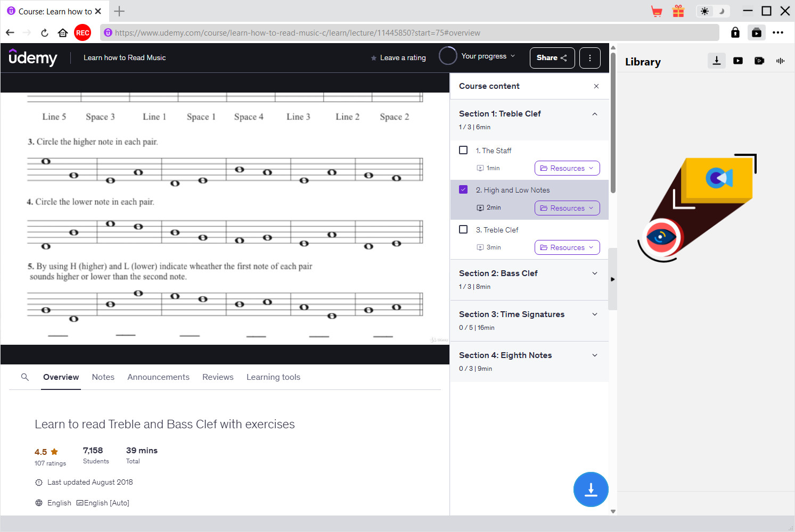Open Library downloads tab icon
Image resolution: width=795 pixels, height=532 pixels.
(x=717, y=61)
